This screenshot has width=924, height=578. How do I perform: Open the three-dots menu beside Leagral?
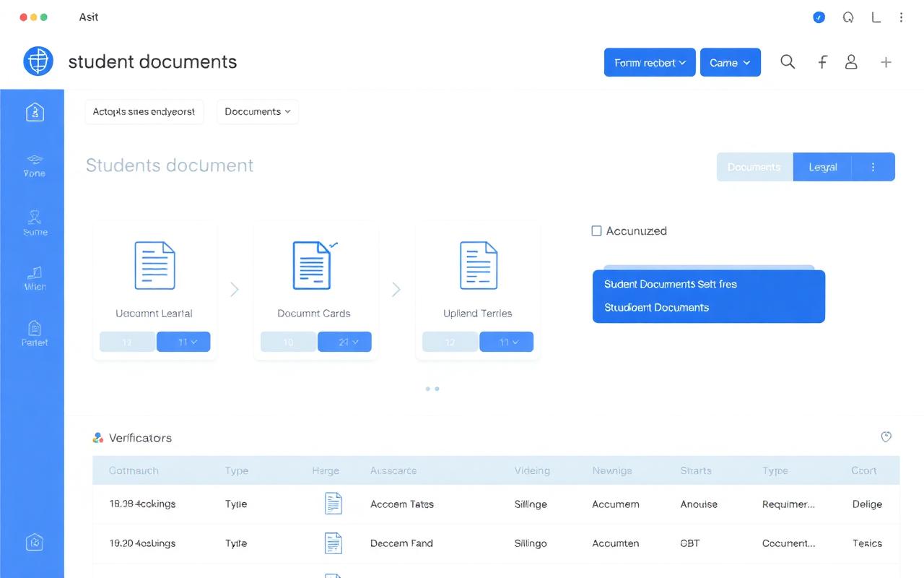(x=873, y=167)
